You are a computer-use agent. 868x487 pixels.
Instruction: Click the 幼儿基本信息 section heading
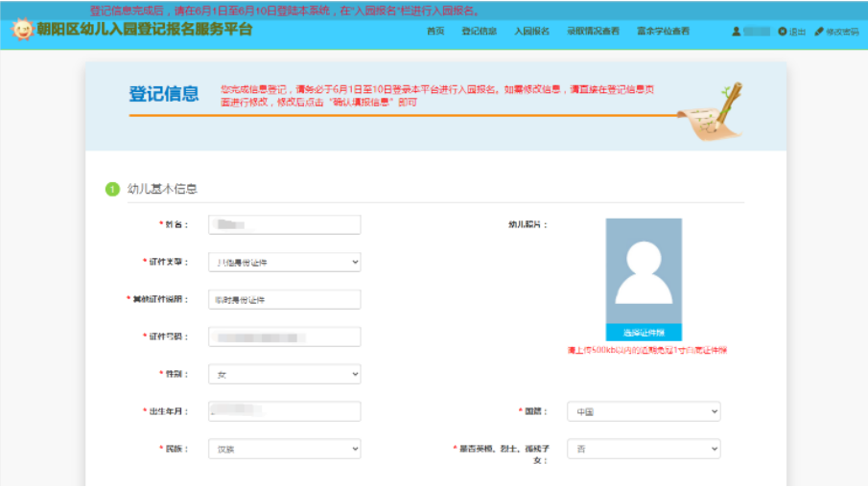tap(162, 189)
